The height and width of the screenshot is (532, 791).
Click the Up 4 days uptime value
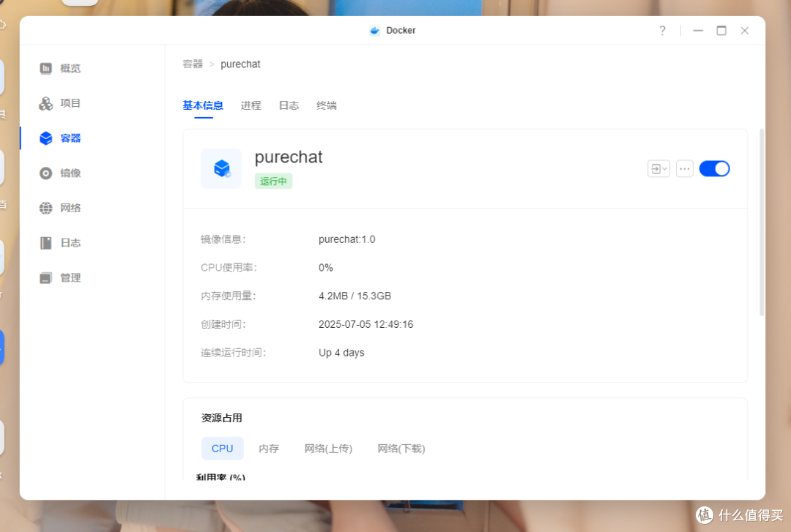click(341, 353)
